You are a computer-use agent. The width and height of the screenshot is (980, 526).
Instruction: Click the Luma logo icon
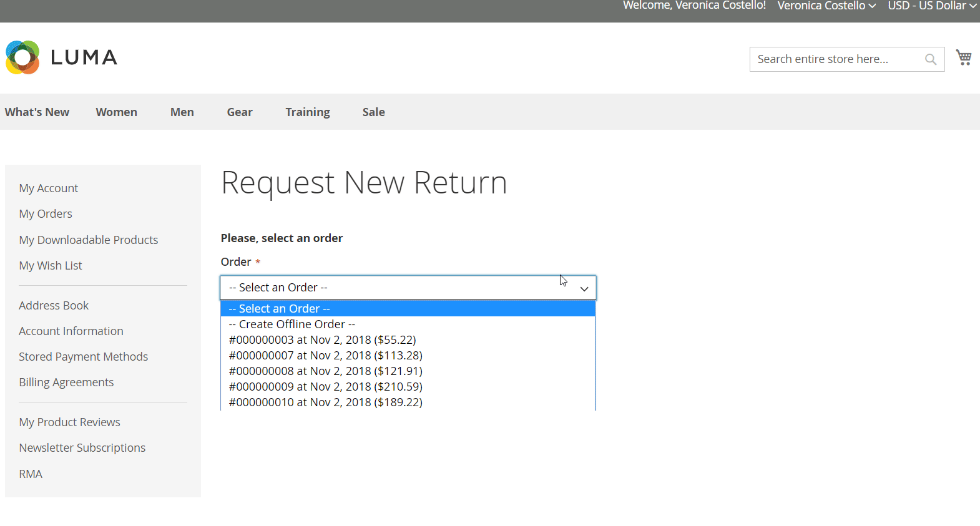(22, 57)
